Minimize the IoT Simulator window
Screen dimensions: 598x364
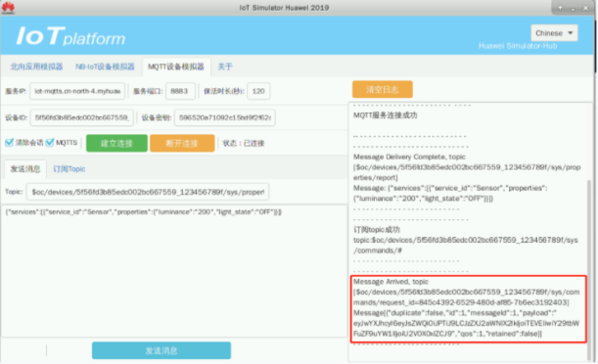(573, 8)
